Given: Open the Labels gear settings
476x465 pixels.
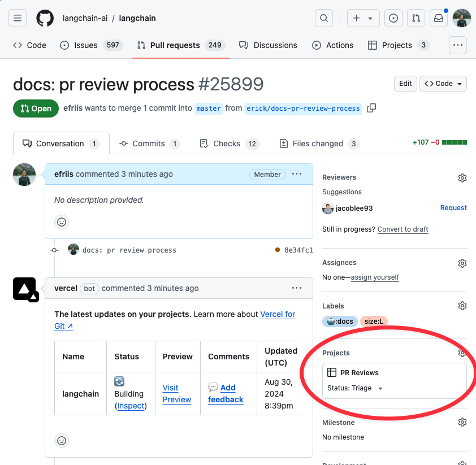Looking at the screenshot, I should [462, 306].
